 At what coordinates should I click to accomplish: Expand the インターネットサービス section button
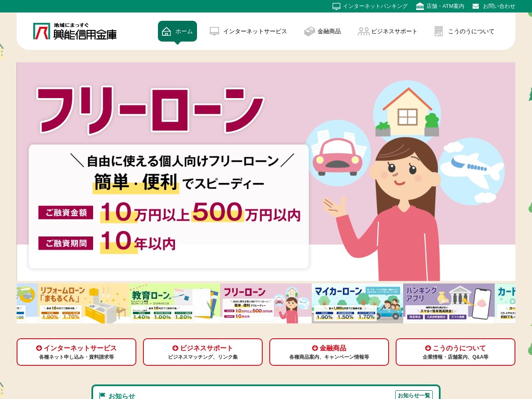(x=76, y=352)
